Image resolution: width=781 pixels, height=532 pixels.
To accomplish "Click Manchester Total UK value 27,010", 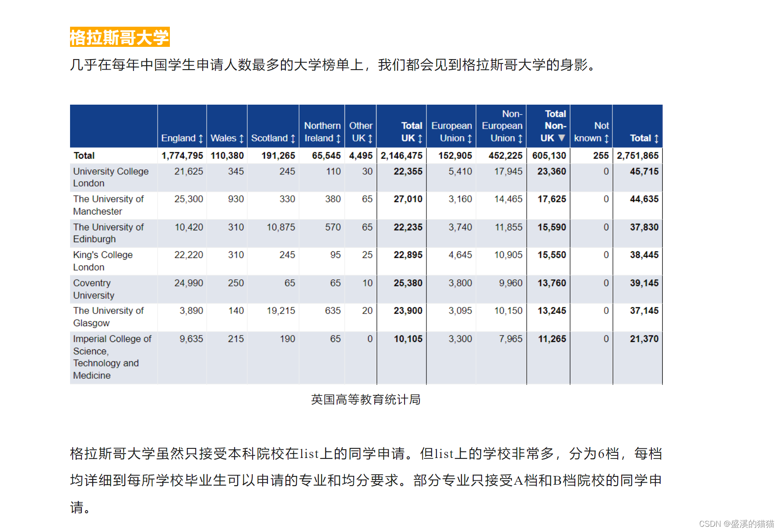I will [408, 199].
